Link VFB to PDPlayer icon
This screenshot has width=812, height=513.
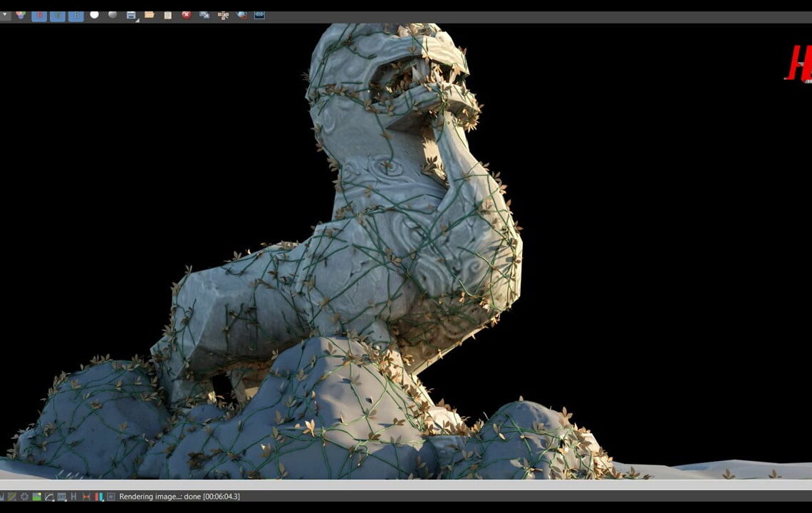point(260,15)
